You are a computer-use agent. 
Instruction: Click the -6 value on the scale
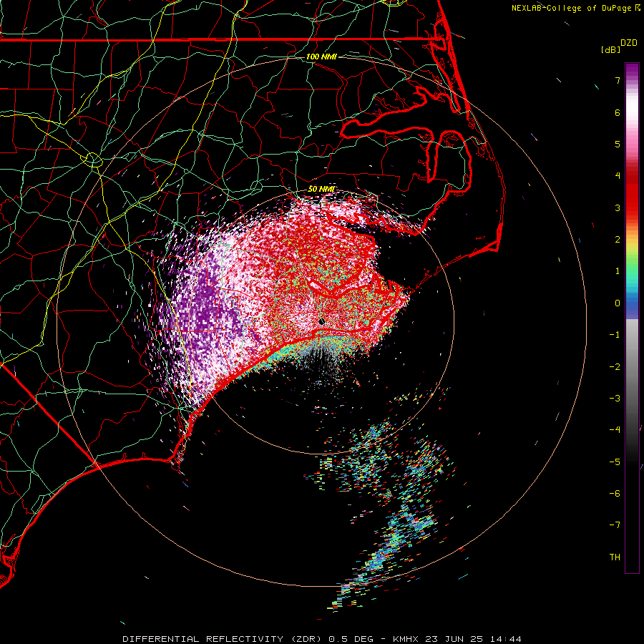615,494
